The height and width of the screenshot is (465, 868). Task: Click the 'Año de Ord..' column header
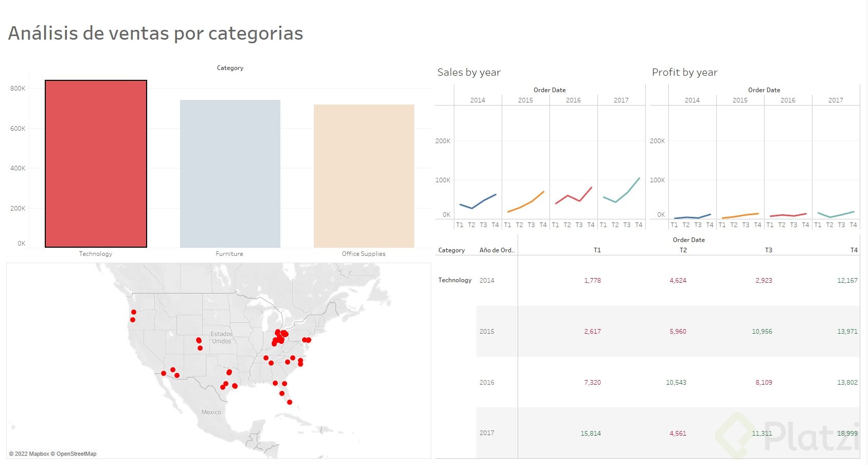[497, 250]
